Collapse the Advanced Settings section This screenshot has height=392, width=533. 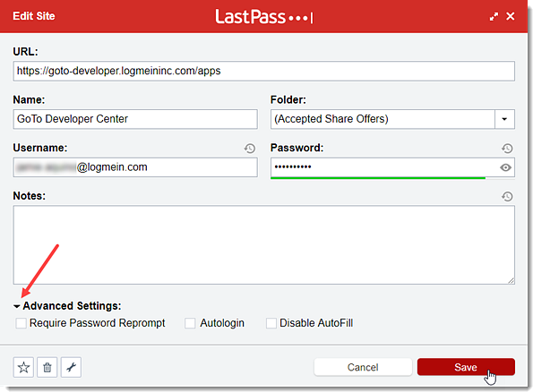click(67, 306)
